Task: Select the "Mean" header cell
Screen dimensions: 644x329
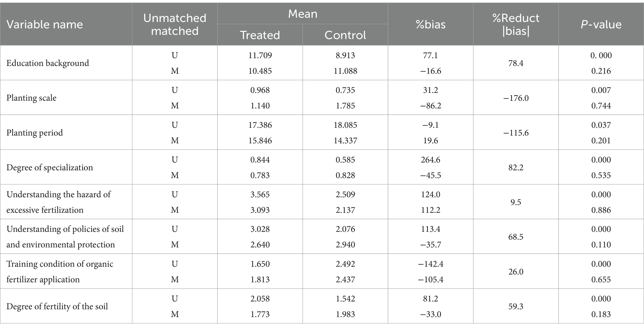Action: click(303, 14)
